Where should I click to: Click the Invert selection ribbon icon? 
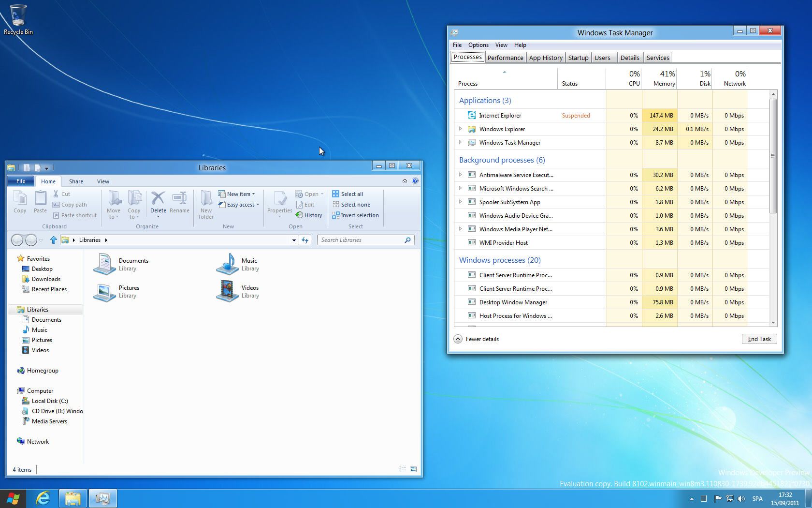click(x=335, y=215)
